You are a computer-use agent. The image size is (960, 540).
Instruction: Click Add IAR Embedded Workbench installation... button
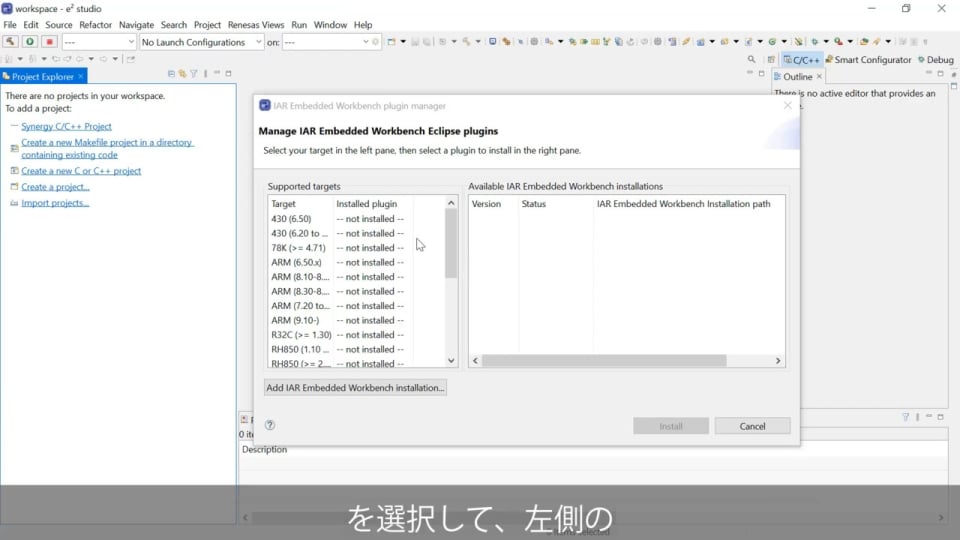pyautogui.click(x=355, y=388)
